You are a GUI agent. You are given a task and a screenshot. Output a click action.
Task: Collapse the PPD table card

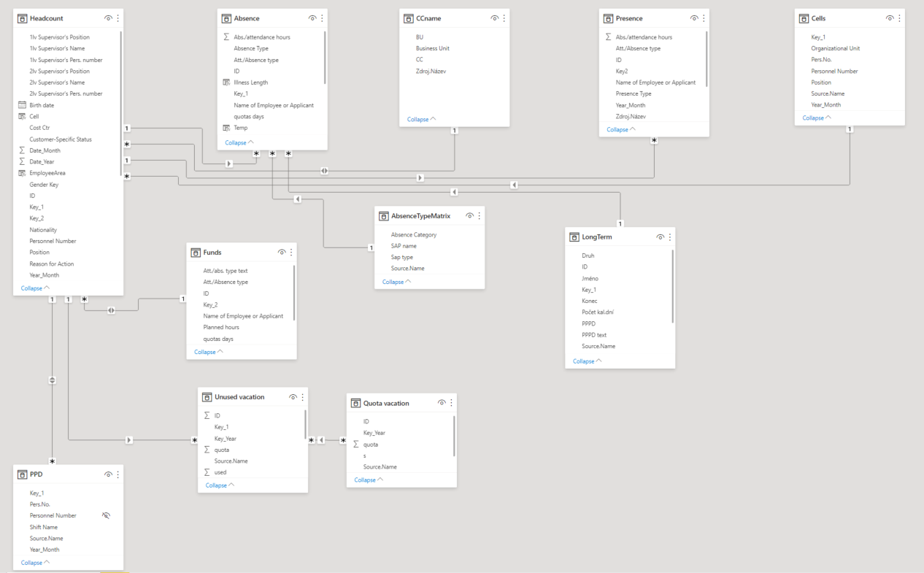pos(35,563)
